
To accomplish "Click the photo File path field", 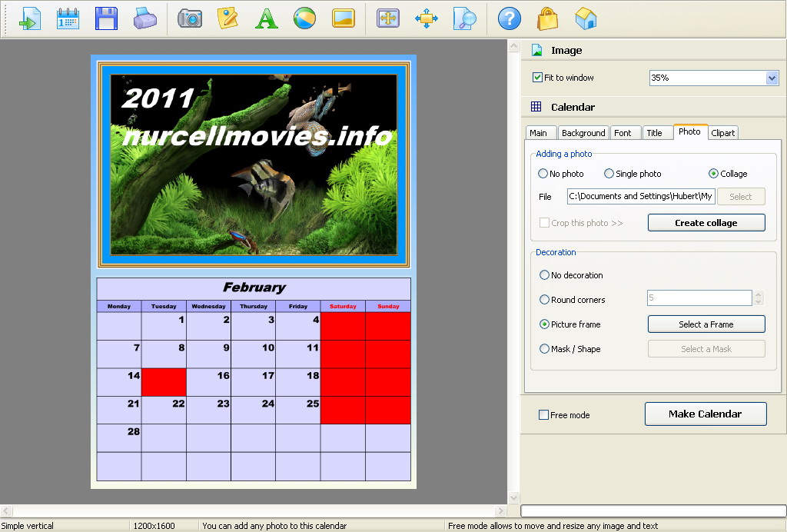I will (x=641, y=196).
